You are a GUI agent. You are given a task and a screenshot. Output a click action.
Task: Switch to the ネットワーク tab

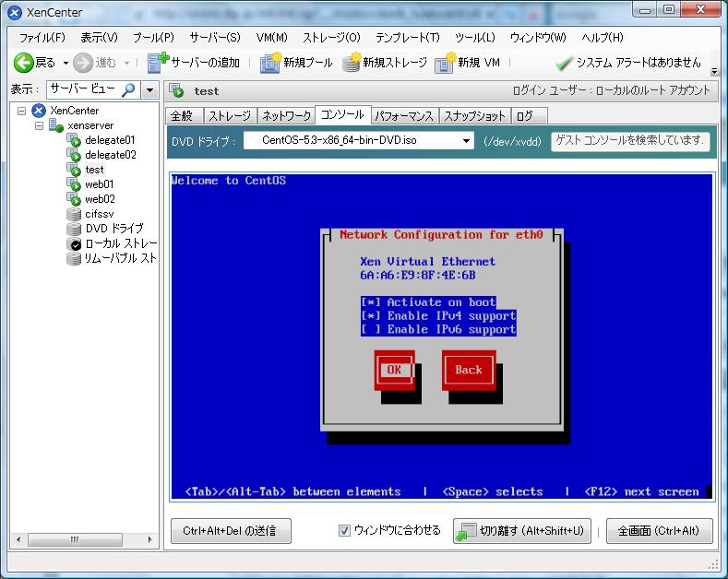point(286,116)
